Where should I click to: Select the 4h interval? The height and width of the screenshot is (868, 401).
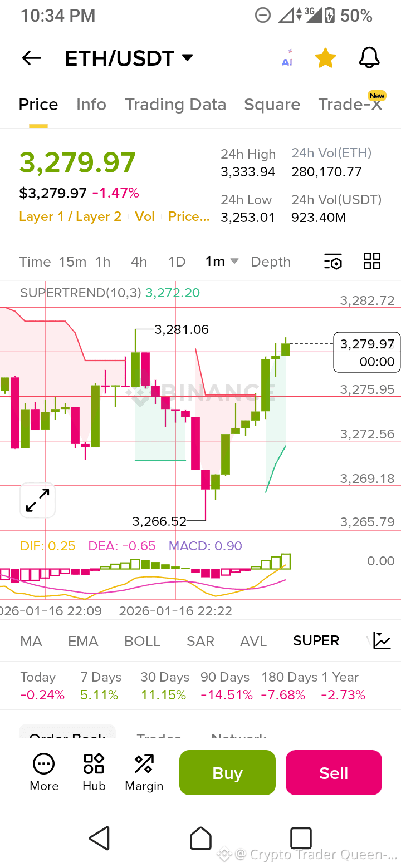[x=139, y=262]
